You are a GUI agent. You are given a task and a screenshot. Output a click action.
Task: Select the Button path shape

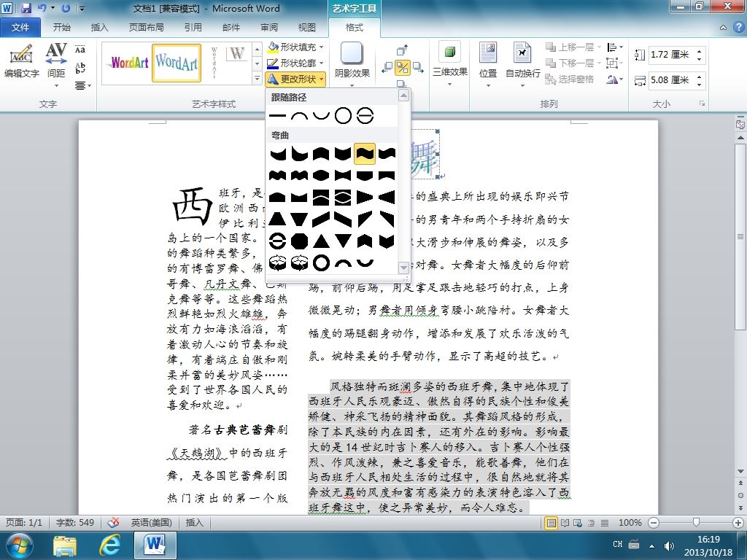pyautogui.click(x=365, y=115)
